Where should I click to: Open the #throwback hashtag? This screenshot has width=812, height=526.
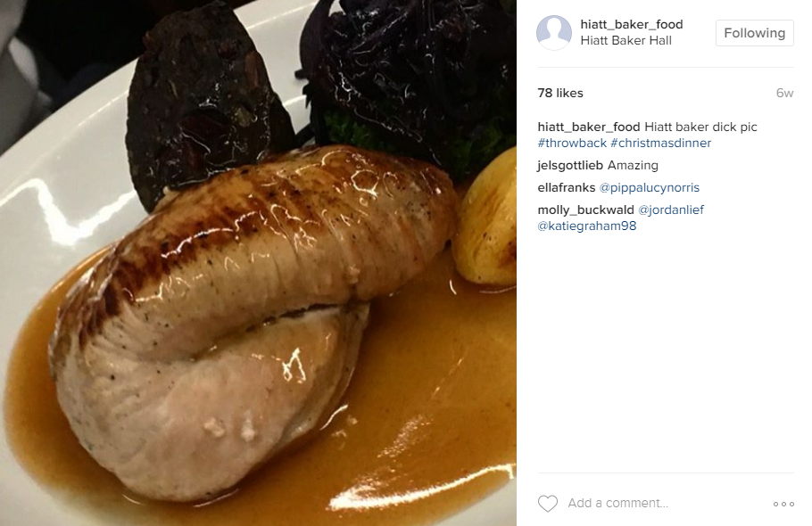click(x=572, y=144)
